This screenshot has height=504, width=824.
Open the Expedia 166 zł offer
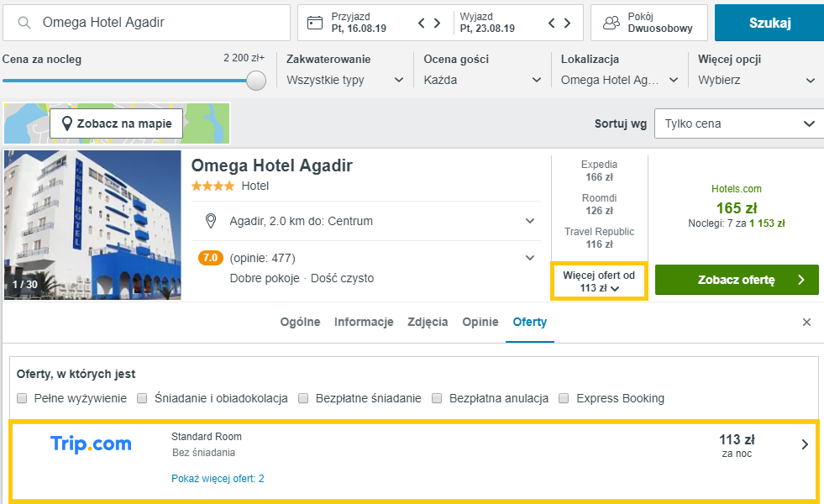[x=599, y=171]
